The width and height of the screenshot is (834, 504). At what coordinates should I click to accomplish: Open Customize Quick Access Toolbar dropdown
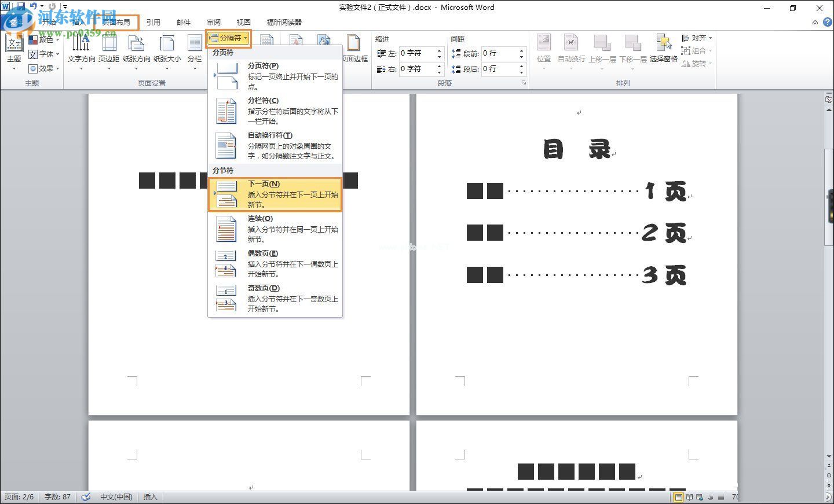pyautogui.click(x=65, y=8)
